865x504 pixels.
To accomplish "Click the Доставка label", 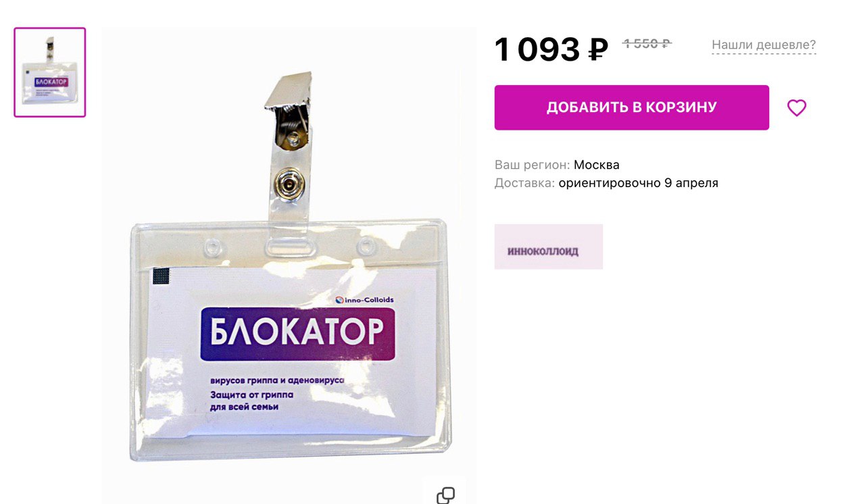I will (x=525, y=183).
